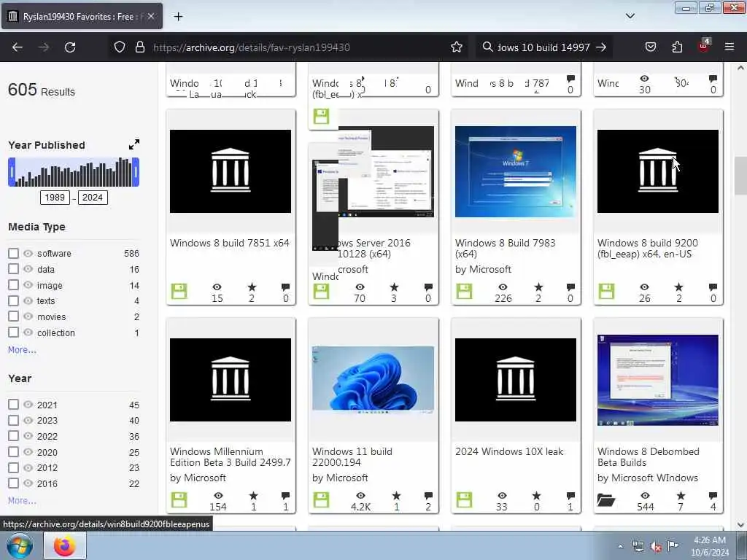The width and height of the screenshot is (747, 560).
Task: Click floppy icon on 2024 Windows 10X leak card
Action: click(x=464, y=499)
